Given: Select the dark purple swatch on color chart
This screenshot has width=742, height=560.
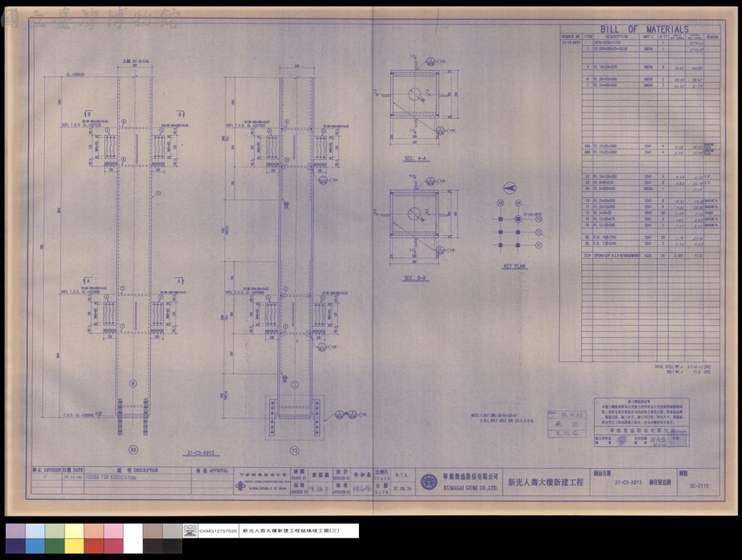Looking at the screenshot, I should coord(15,546).
